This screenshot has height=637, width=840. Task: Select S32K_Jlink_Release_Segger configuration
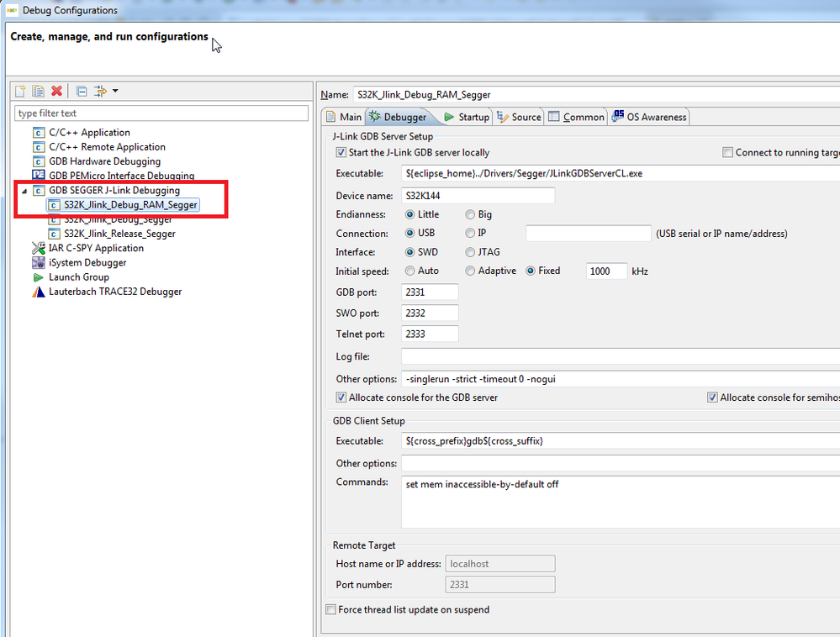pos(119,234)
